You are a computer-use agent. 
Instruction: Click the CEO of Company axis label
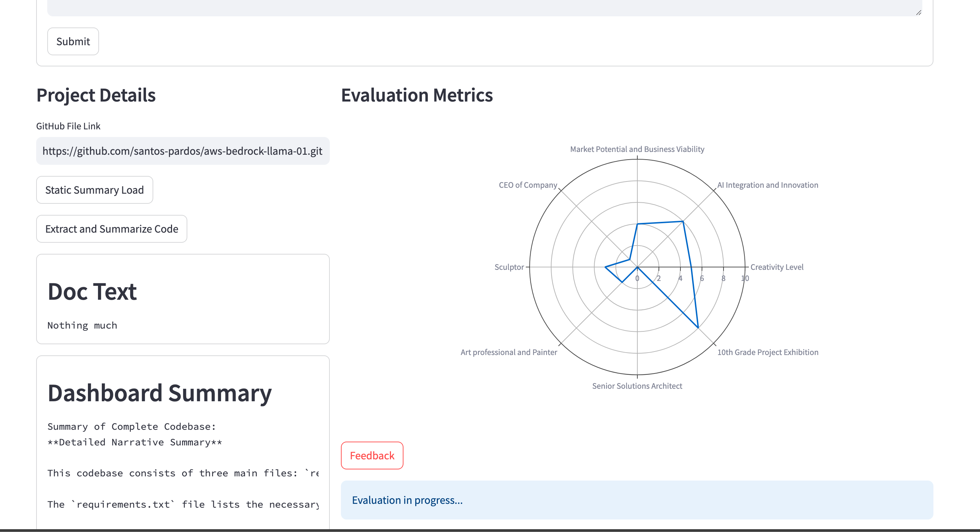(528, 185)
